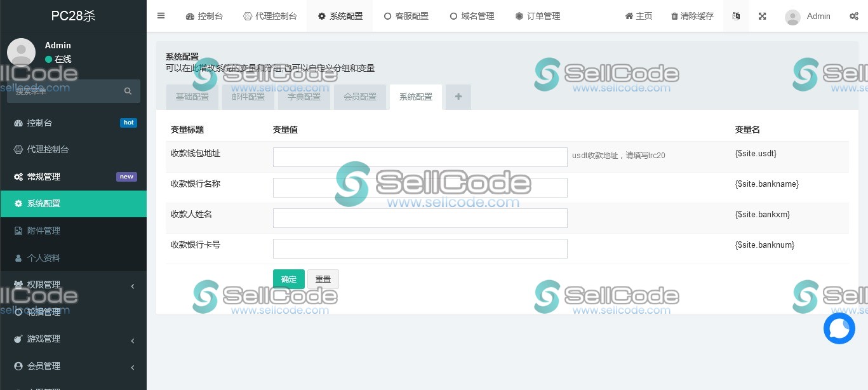
Task: Click the Admin avatar in sidebar
Action: click(21, 52)
